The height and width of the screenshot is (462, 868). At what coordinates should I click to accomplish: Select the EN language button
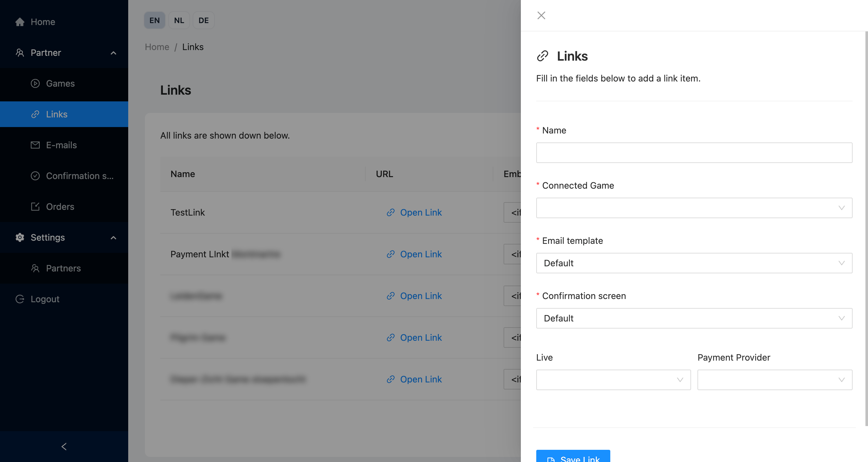click(x=154, y=21)
